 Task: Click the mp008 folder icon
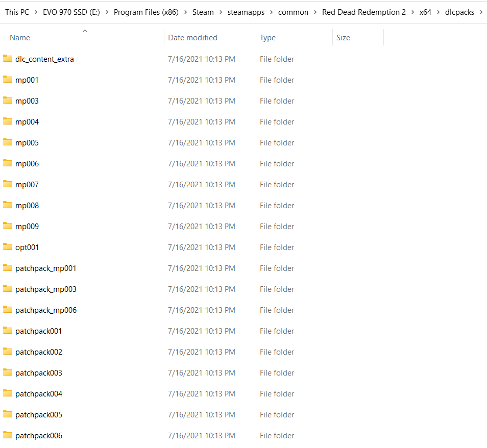pos(8,205)
